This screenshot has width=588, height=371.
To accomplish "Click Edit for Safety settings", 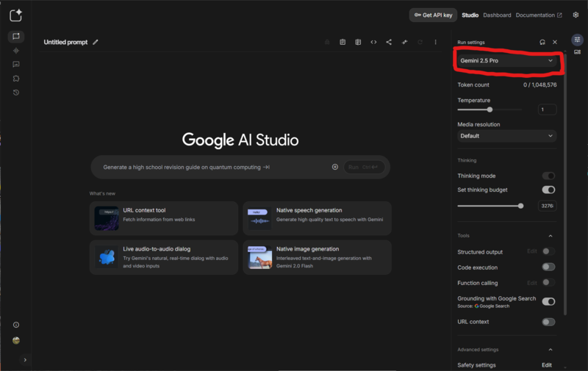I will pos(547,365).
